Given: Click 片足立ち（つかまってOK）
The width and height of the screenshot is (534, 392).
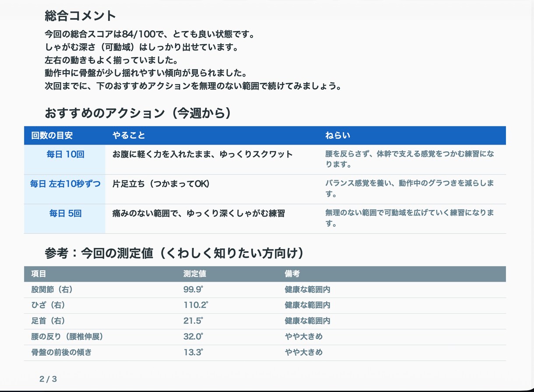Looking at the screenshot, I should 161,184.
